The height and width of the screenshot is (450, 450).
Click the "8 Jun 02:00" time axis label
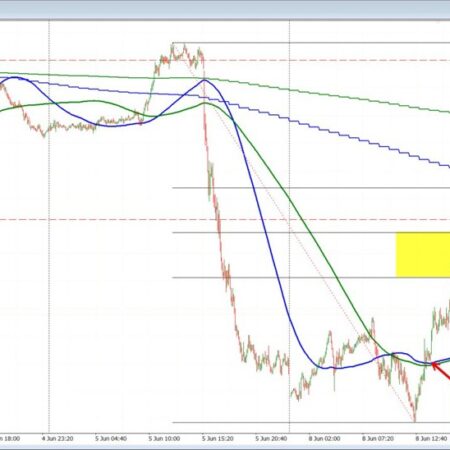pyautogui.click(x=324, y=438)
